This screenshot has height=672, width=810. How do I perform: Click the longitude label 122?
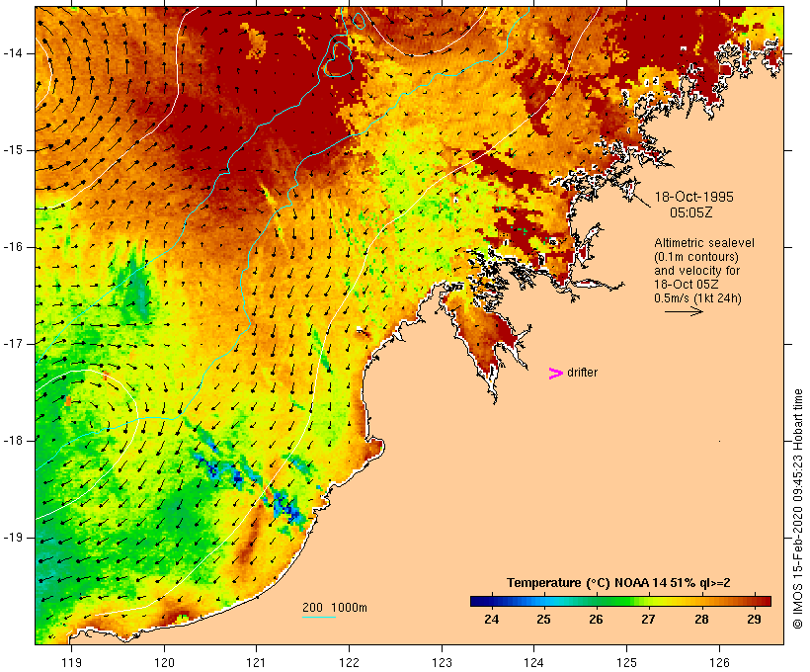349,662
